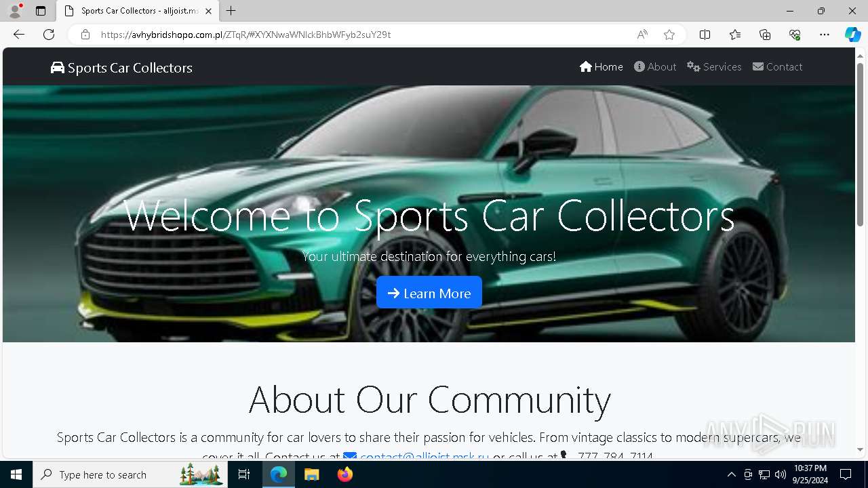Screen dimensions: 868x488
Task: Open Browser essentials icon
Action: click(795, 35)
